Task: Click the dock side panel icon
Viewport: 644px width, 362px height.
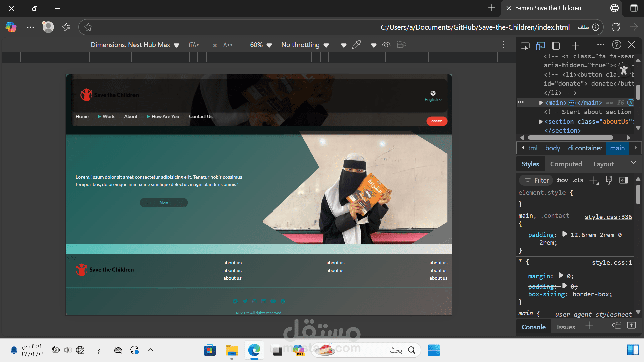Action: pyautogui.click(x=556, y=46)
